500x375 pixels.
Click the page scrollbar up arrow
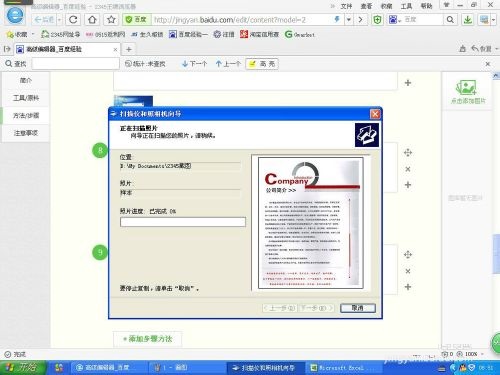[x=496, y=75]
